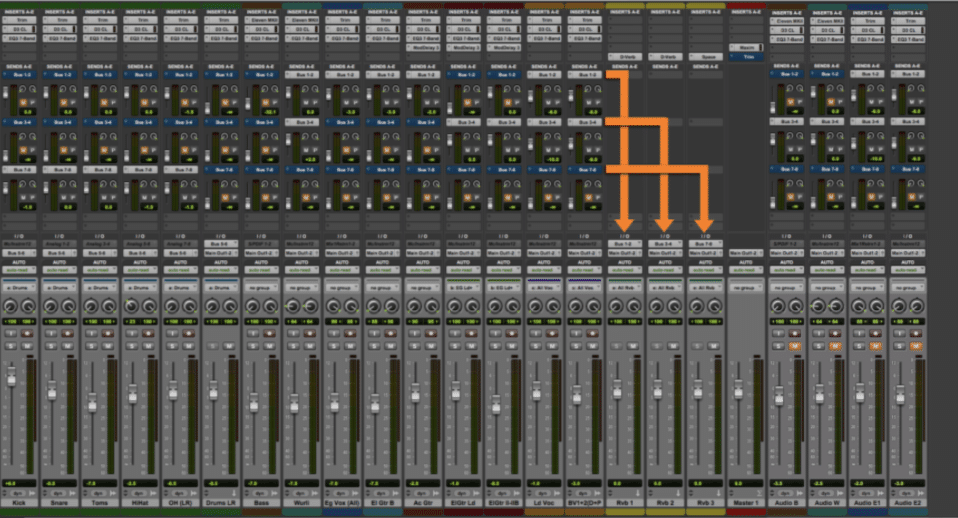Screen dimensions: 958x518
Task: Unmute the Audio B track
Action: (794, 346)
